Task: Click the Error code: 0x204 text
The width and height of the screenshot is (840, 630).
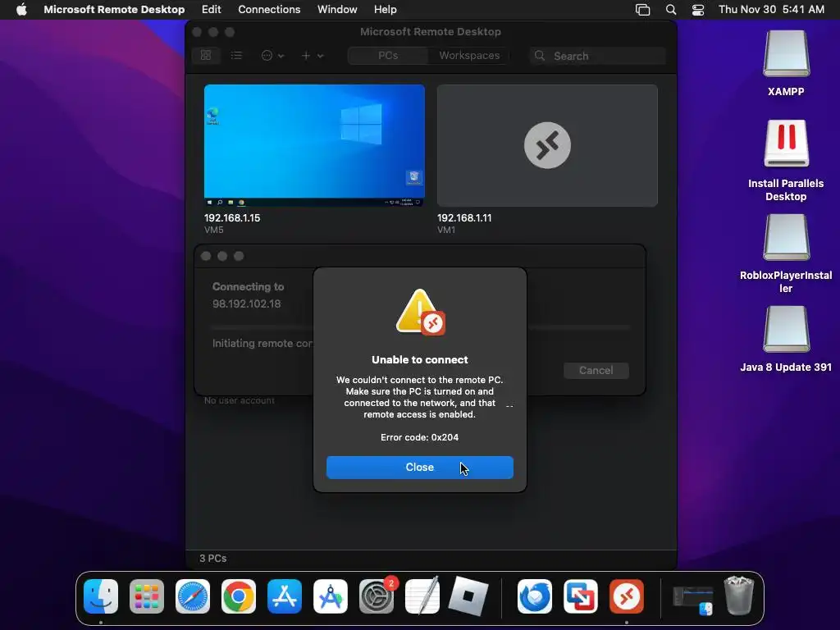Action: tap(419, 437)
